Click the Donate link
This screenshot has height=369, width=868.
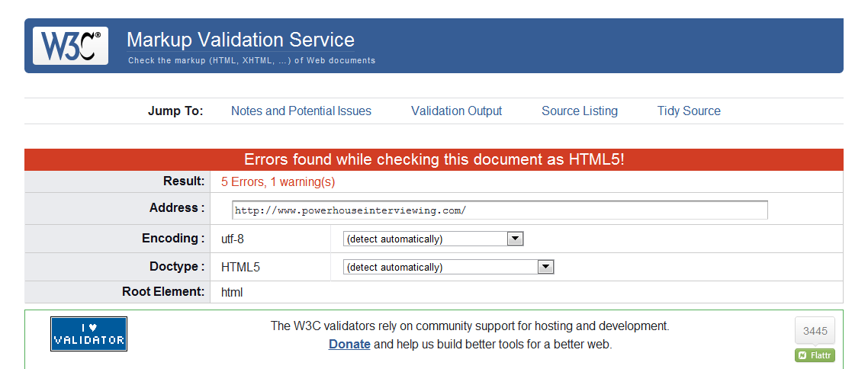tap(349, 344)
